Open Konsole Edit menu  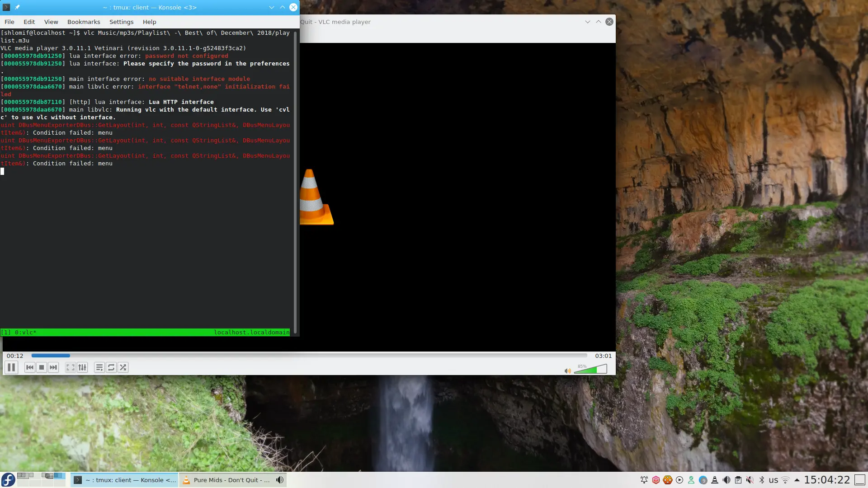click(29, 22)
